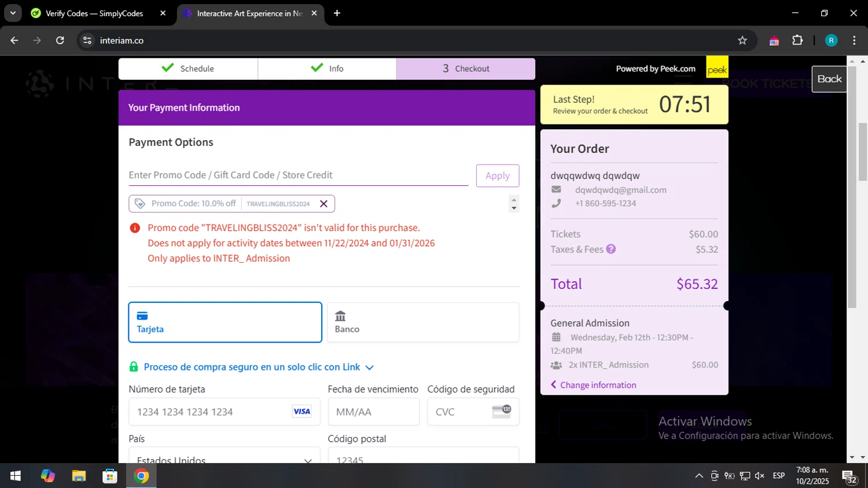Click the phone icon in order summary

[x=556, y=203]
